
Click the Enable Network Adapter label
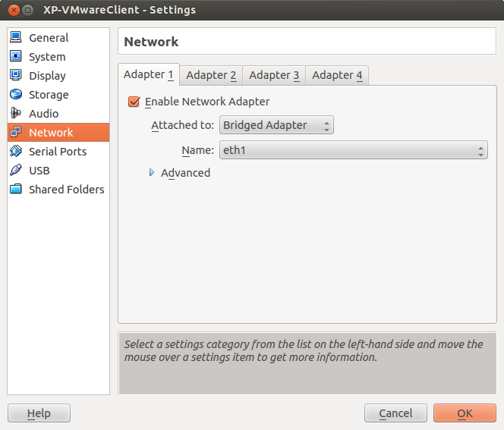207,102
